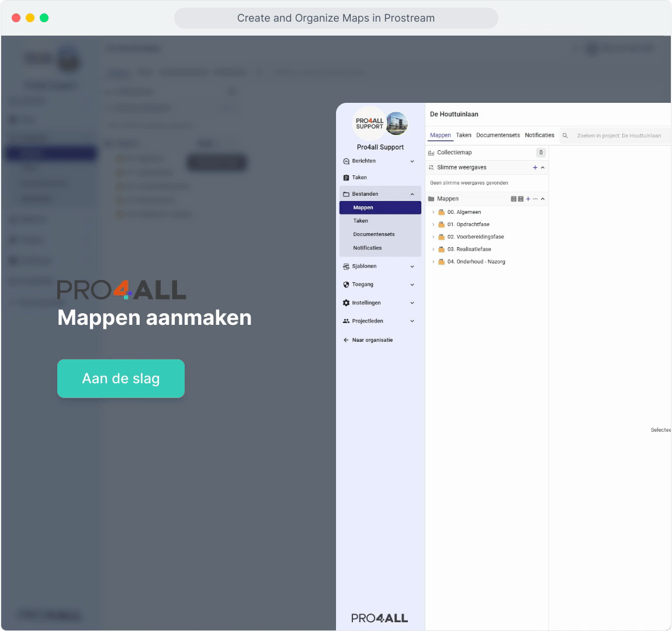The width and height of the screenshot is (672, 631).
Task: Click the Toegang shield icon
Action: [x=347, y=285]
